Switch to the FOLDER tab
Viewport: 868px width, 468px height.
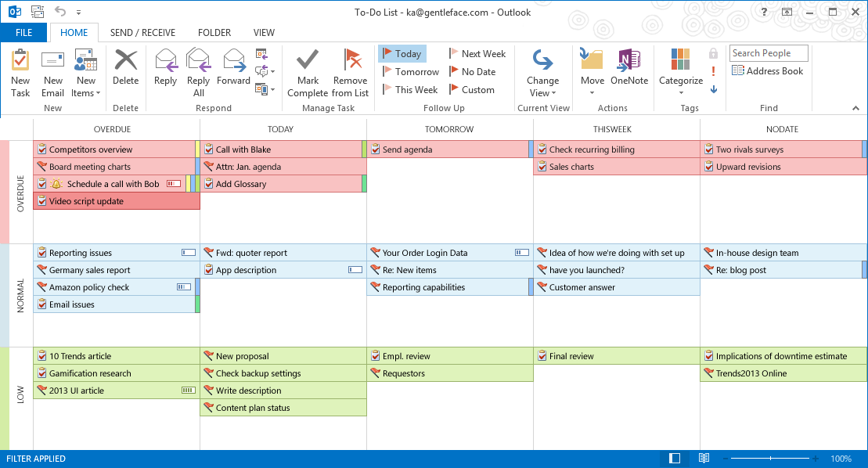(214, 33)
